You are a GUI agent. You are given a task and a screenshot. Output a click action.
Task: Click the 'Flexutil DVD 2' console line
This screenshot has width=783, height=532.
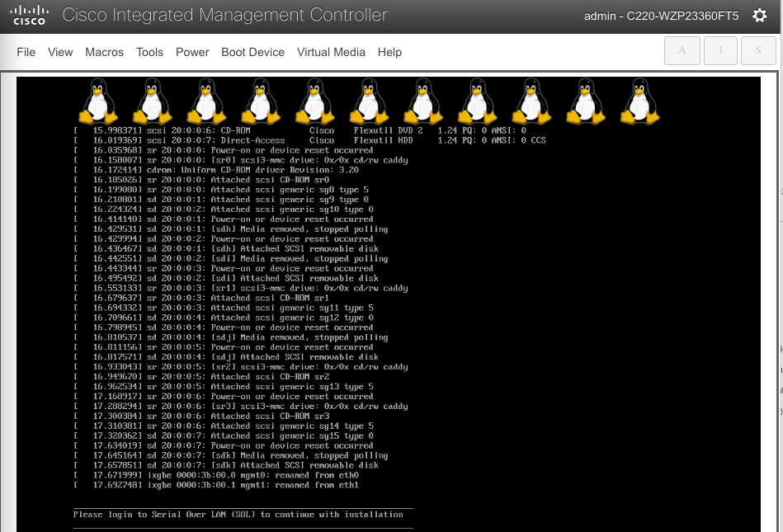(300, 130)
